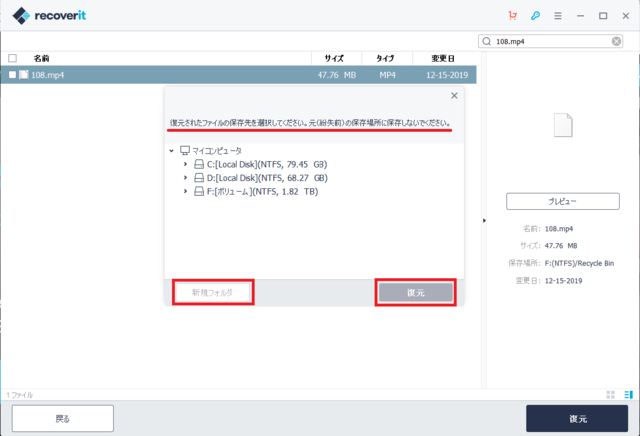Click the 108.mp4 file icon

pos(24,75)
